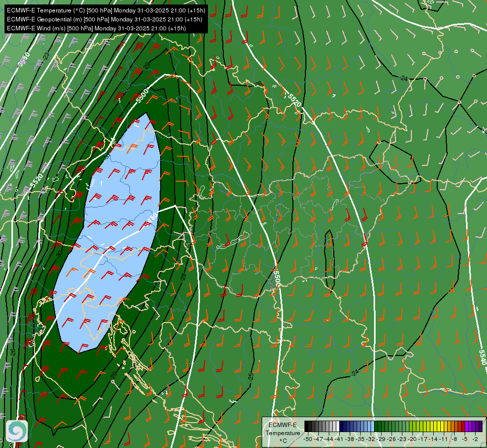This screenshot has height=448, width=487.
Task: Click the ECMWF-E Temperature legend title
Action: tap(283, 429)
